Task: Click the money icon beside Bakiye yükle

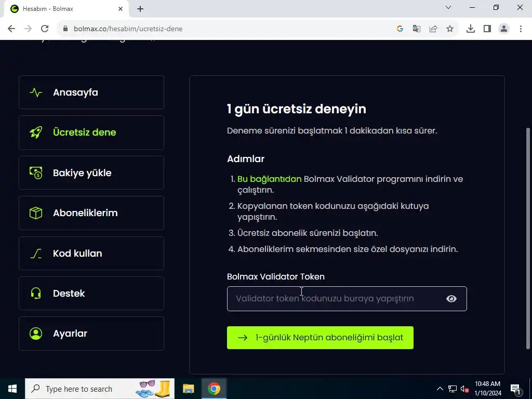Action: (x=36, y=172)
